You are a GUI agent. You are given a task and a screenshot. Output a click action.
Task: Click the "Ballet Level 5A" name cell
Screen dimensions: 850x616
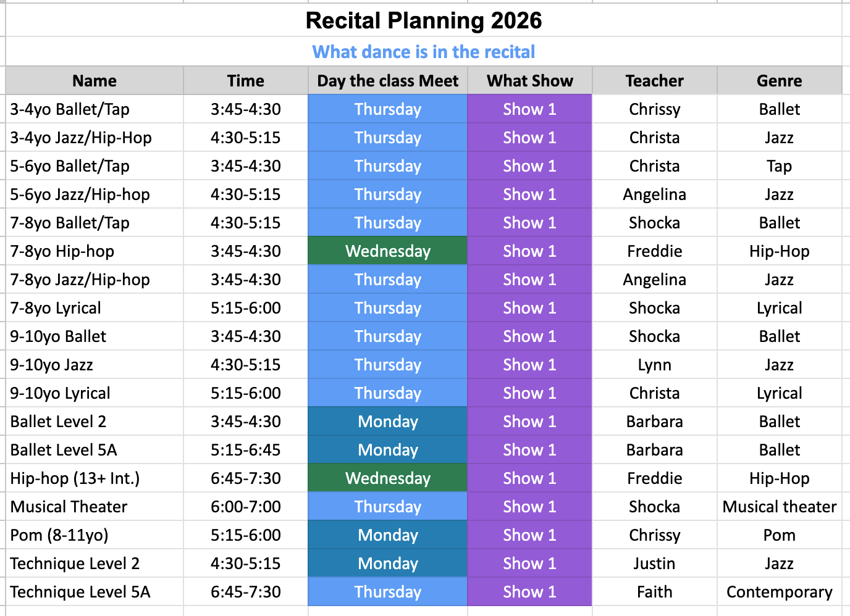click(x=64, y=450)
